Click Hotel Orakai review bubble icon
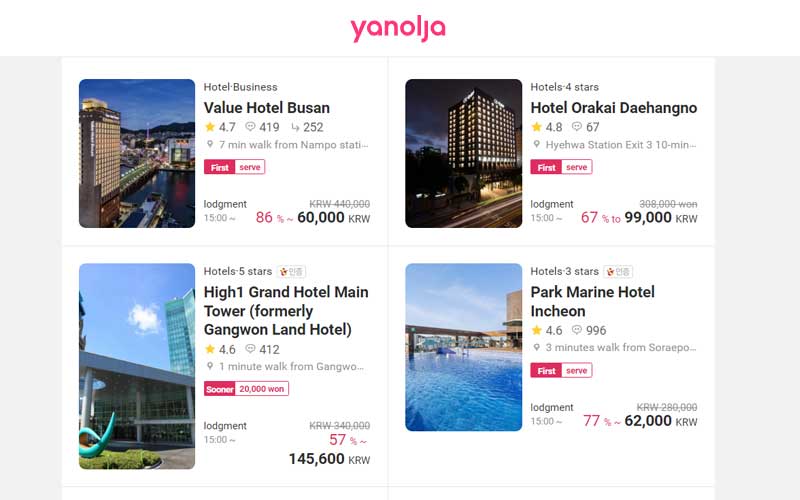 click(x=577, y=127)
